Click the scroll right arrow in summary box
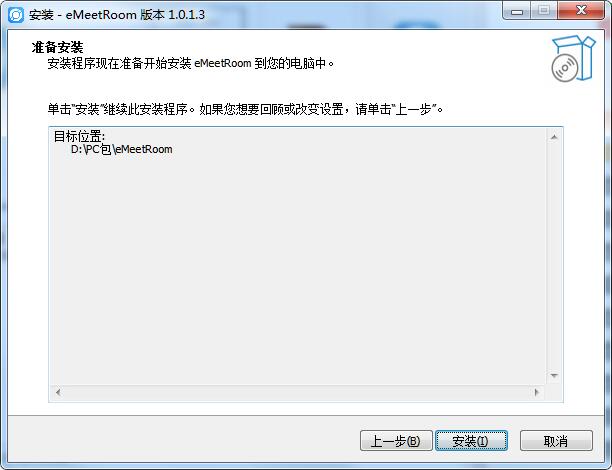Screen dimensions: 612x470 [x=536, y=392]
